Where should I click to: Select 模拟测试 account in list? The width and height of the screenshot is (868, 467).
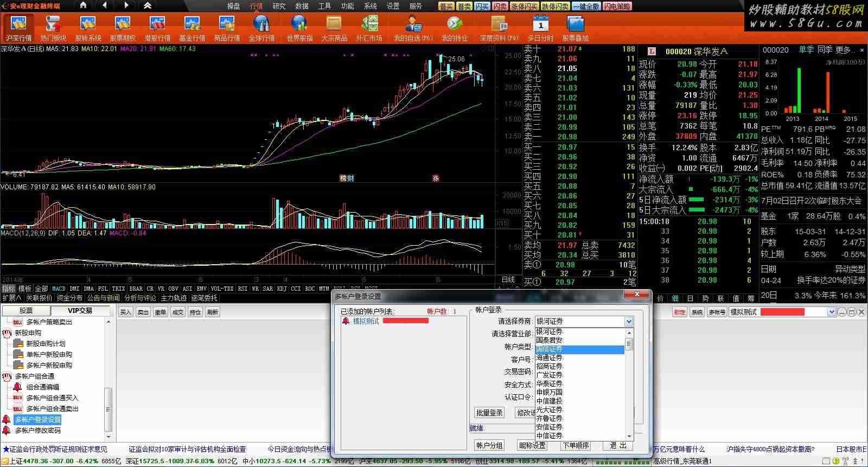[366, 321]
